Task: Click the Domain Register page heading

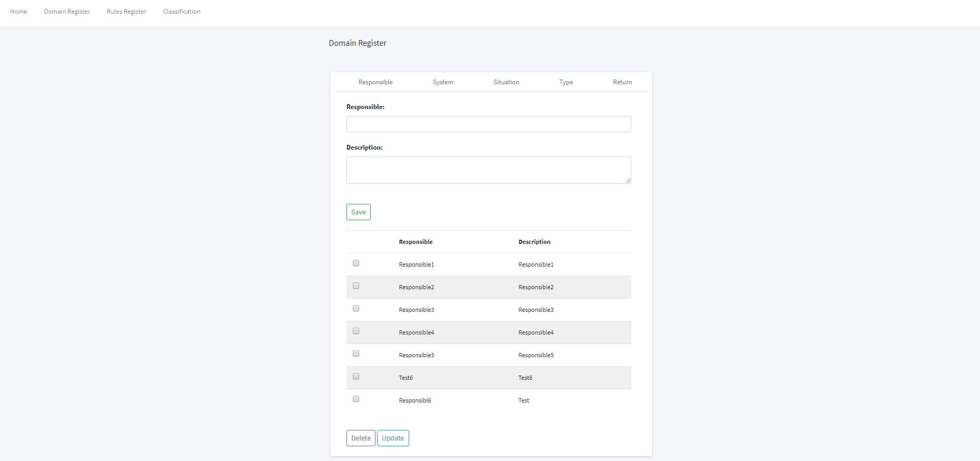Action: coord(358,43)
